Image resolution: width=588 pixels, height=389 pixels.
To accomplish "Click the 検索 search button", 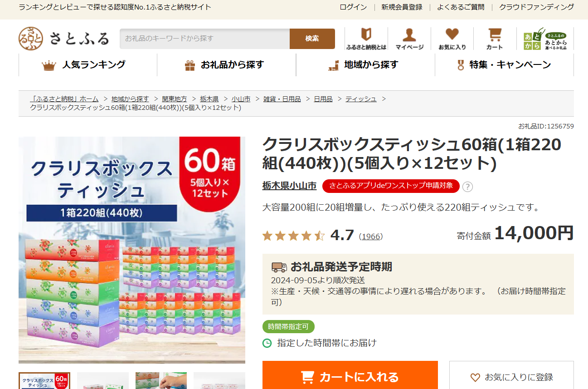I will point(312,39).
